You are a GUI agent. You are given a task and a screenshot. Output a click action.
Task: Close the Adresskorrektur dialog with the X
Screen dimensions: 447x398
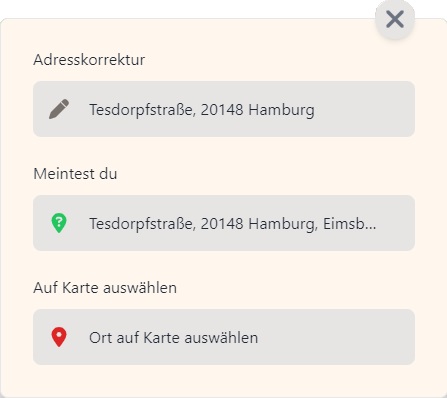point(395,19)
